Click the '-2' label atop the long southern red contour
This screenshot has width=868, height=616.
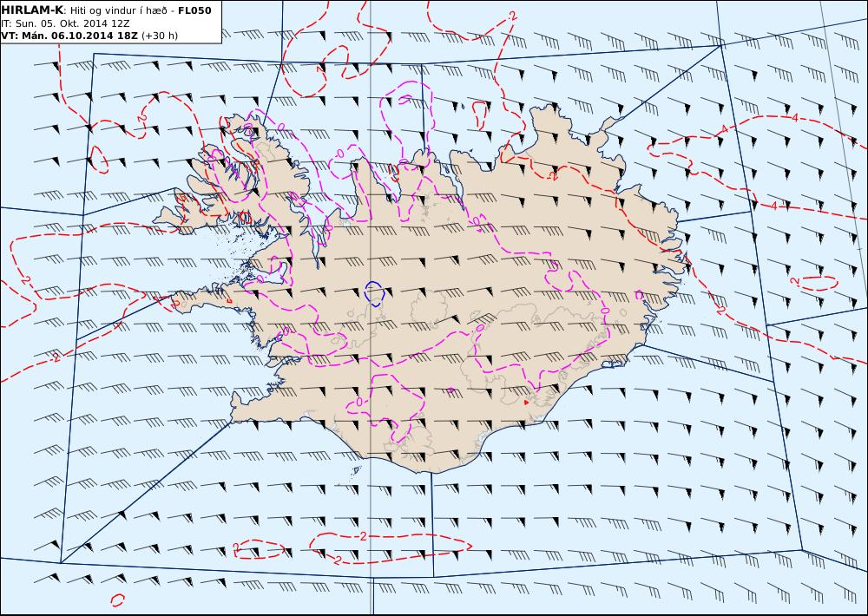tap(361, 536)
